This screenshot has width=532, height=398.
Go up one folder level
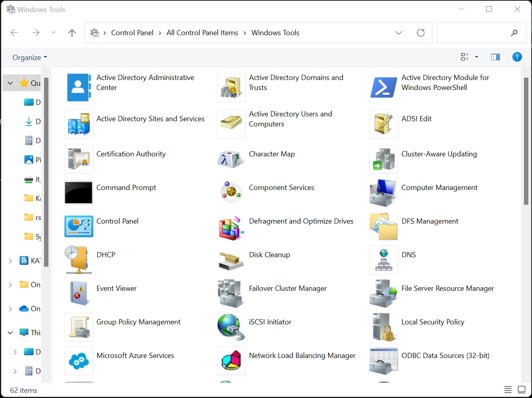(72, 33)
